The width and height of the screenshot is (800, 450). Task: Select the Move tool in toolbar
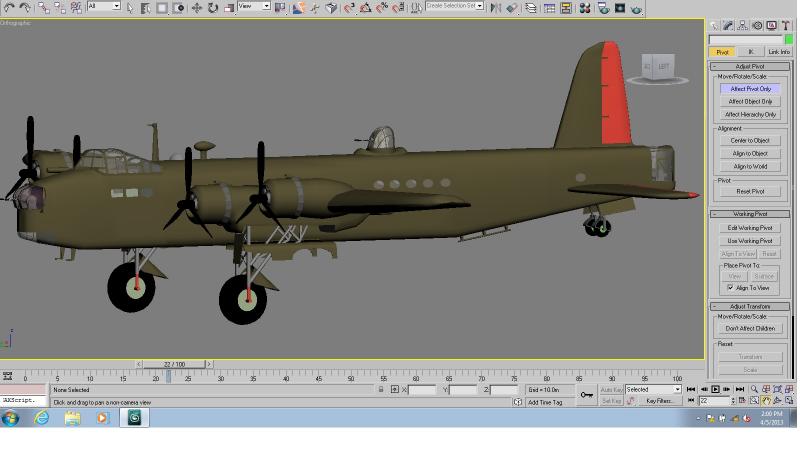tap(196, 8)
